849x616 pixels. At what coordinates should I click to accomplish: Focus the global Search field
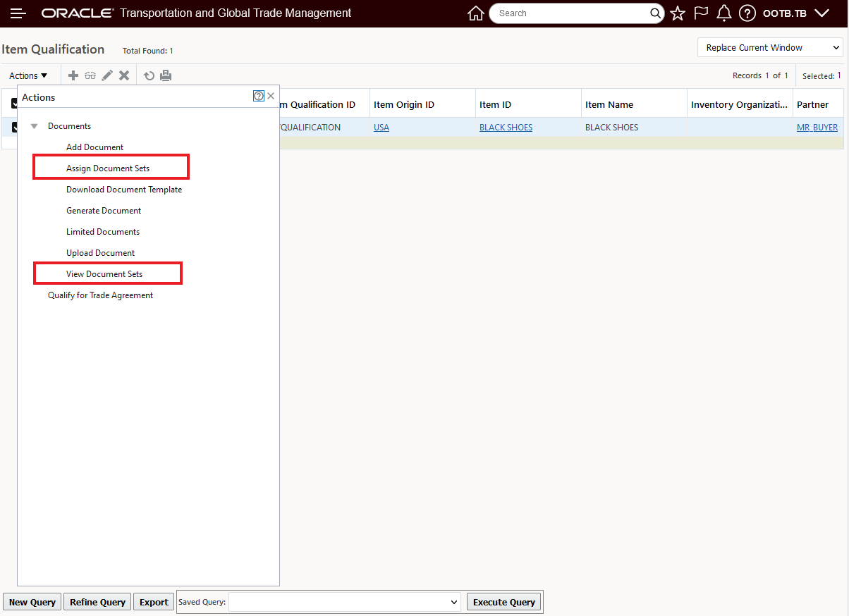tap(571, 13)
